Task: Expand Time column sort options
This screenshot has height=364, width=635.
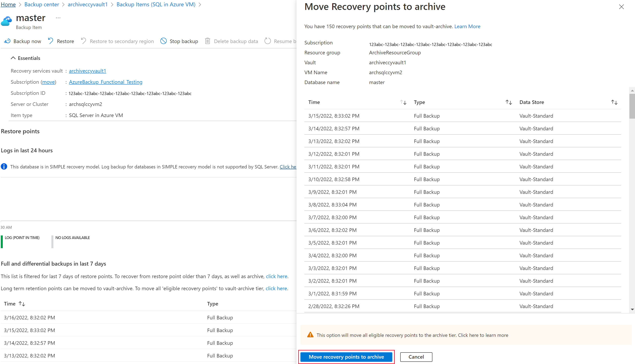Action: [x=403, y=102]
